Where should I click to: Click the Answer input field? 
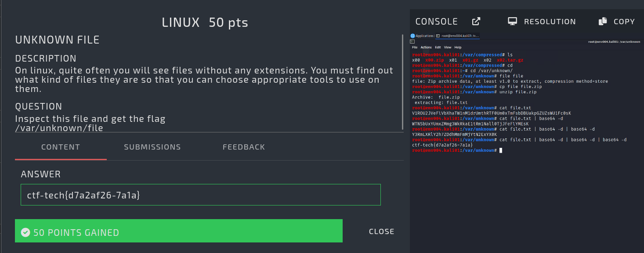pos(200,194)
